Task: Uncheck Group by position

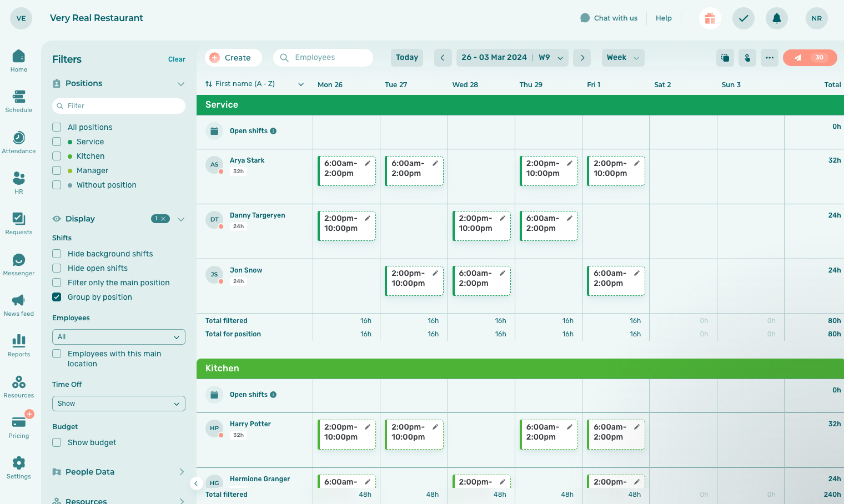Action: (x=57, y=297)
